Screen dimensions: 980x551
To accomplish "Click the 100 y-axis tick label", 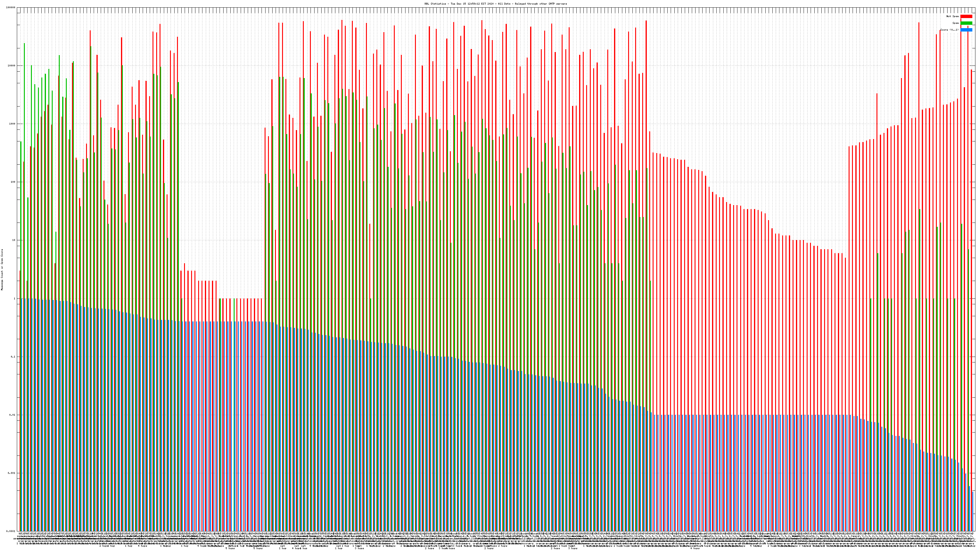I will tap(13, 182).
